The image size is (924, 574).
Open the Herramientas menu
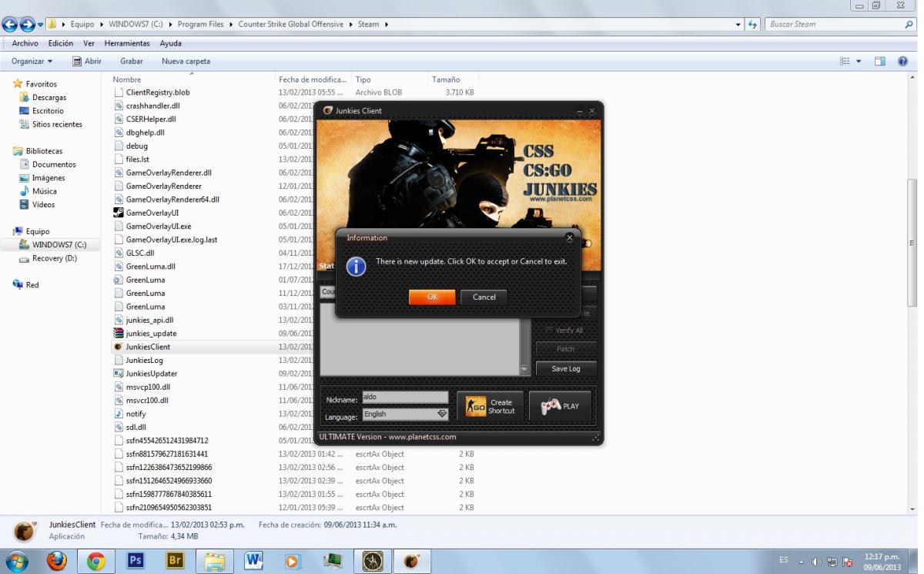pyautogui.click(x=127, y=43)
